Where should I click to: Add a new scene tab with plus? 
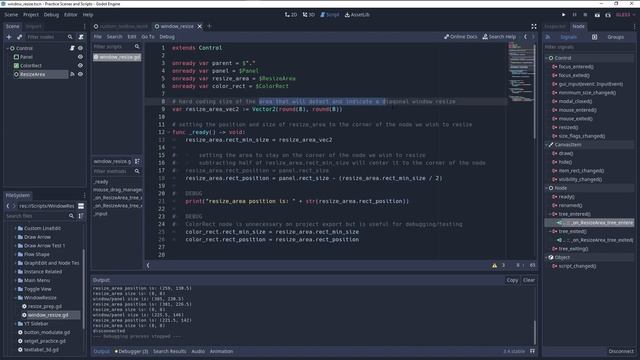point(209,26)
